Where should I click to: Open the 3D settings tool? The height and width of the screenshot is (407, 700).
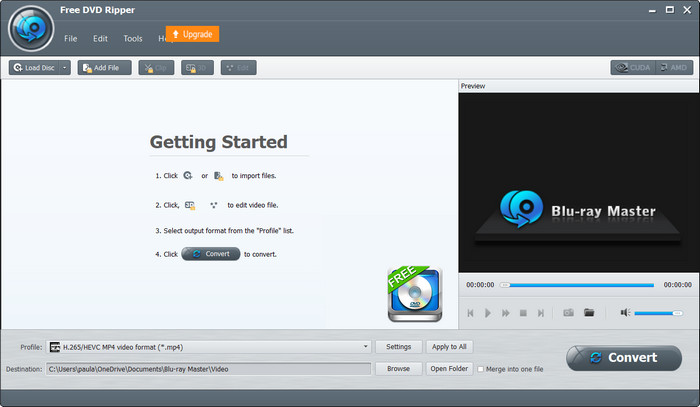click(197, 67)
